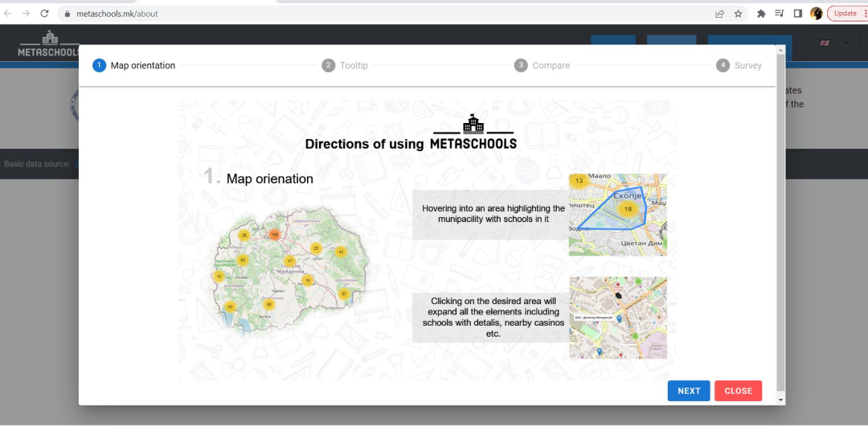Screen dimensions: 868x427
Task: Click the Metaschools logo in header
Action: [x=49, y=43]
